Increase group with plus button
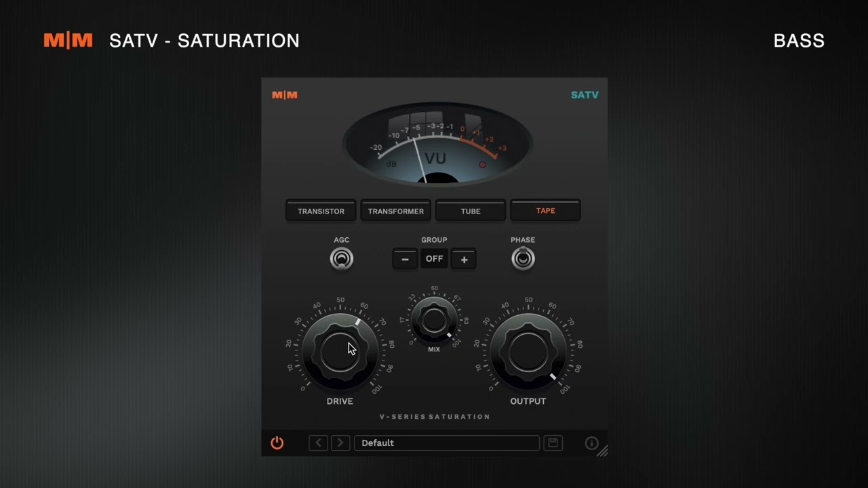 coord(464,259)
